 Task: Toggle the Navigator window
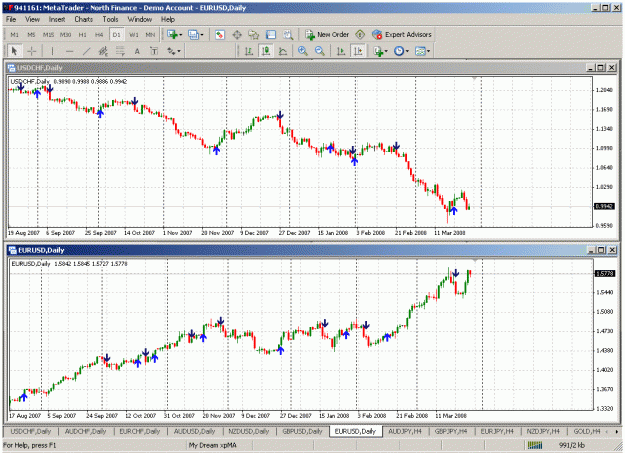coord(254,35)
